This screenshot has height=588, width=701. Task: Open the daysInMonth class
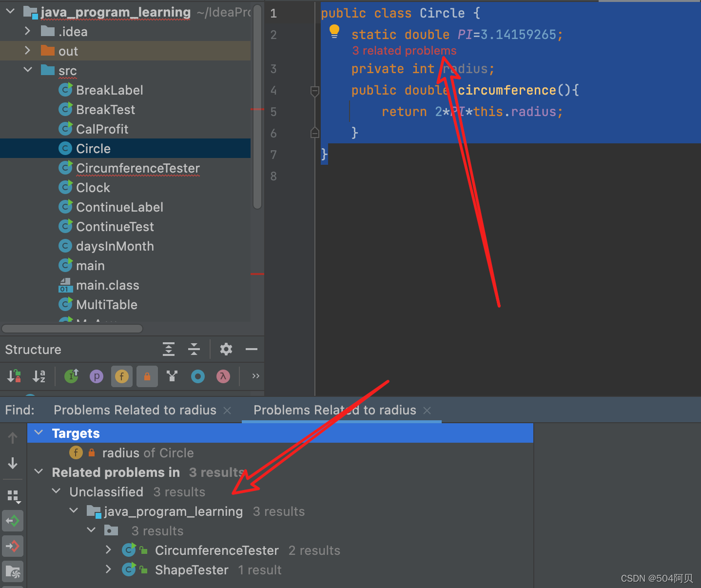click(115, 246)
